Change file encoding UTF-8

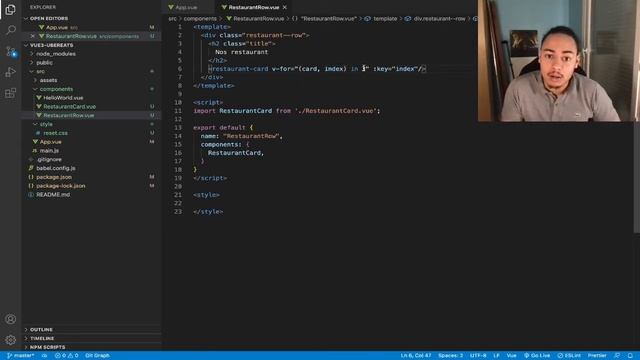478,356
